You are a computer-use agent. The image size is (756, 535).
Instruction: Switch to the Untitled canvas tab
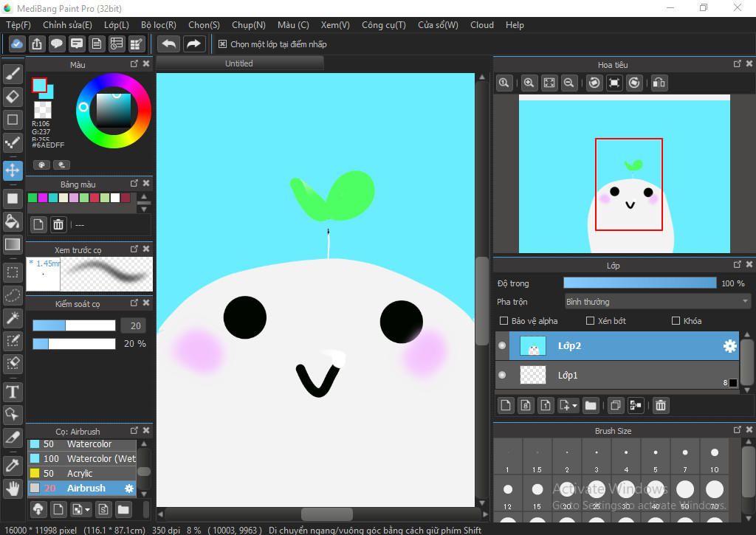(239, 63)
